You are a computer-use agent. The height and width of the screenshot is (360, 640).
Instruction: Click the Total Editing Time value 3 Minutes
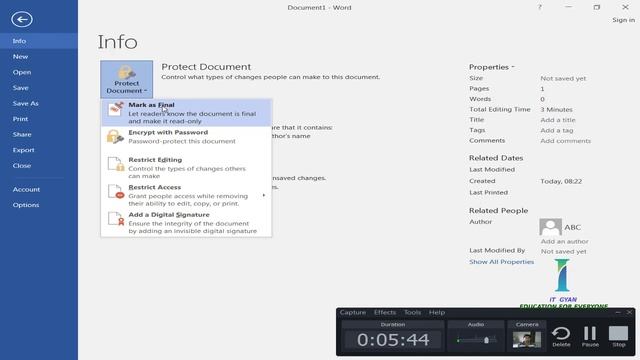(556, 109)
